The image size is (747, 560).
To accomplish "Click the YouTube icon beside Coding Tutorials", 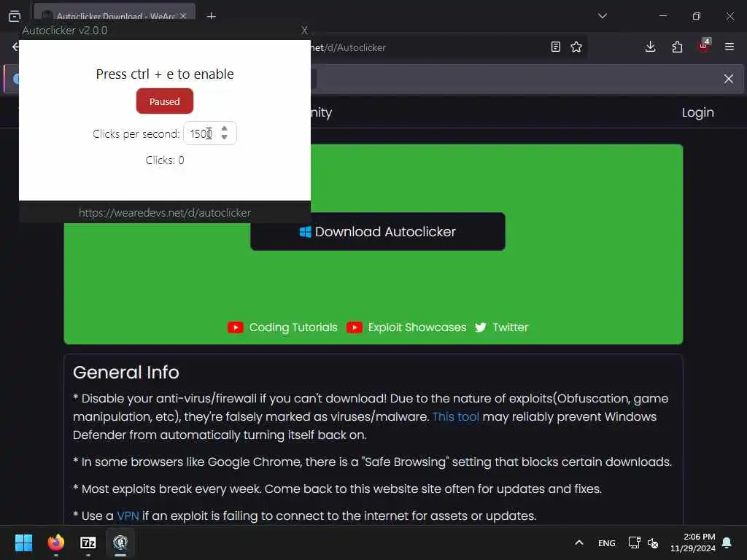I will tap(236, 327).
